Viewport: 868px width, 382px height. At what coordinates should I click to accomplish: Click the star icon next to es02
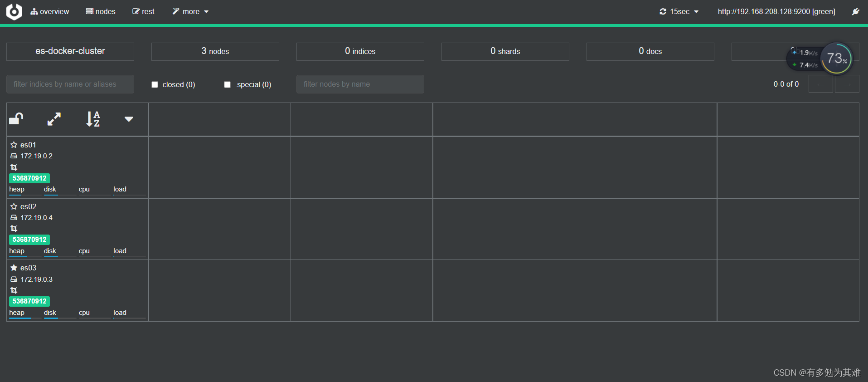coord(14,206)
